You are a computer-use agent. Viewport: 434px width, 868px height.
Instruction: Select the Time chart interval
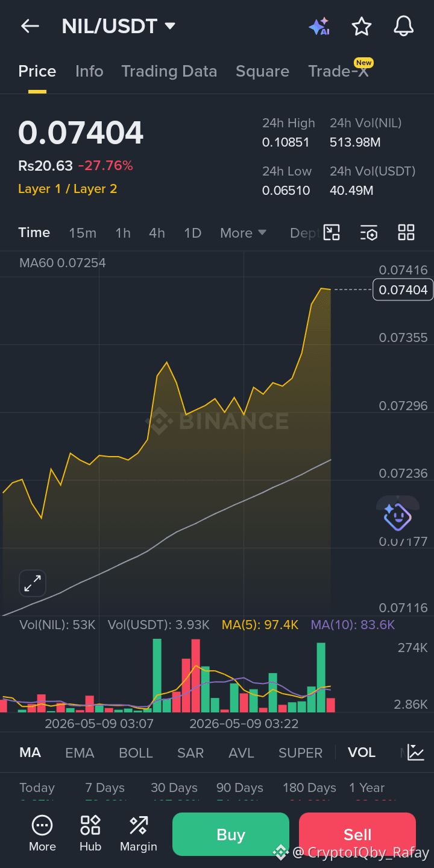(x=34, y=233)
